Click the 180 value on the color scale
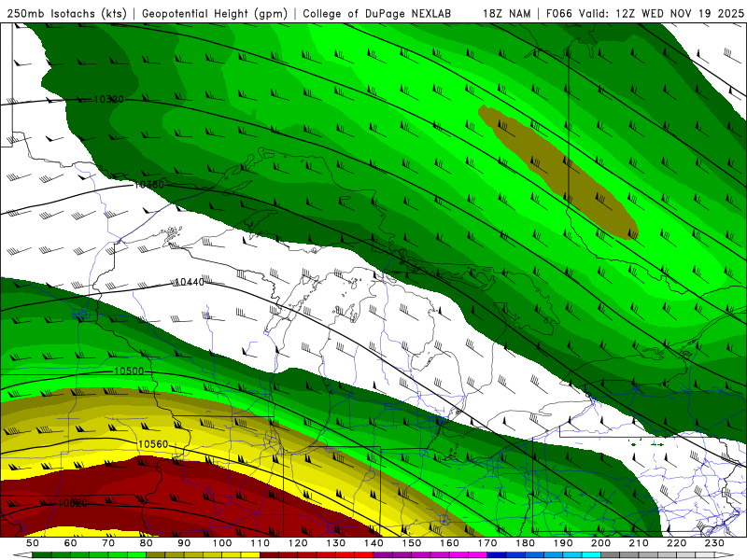Screen dimensions: 747x560 (525, 543)
